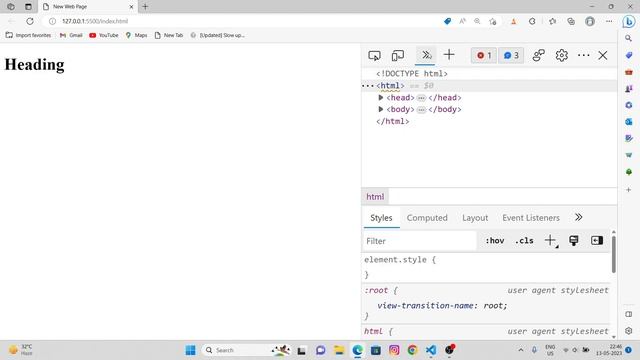Focus the styles Filter input
The height and width of the screenshot is (360, 640).
coord(420,241)
